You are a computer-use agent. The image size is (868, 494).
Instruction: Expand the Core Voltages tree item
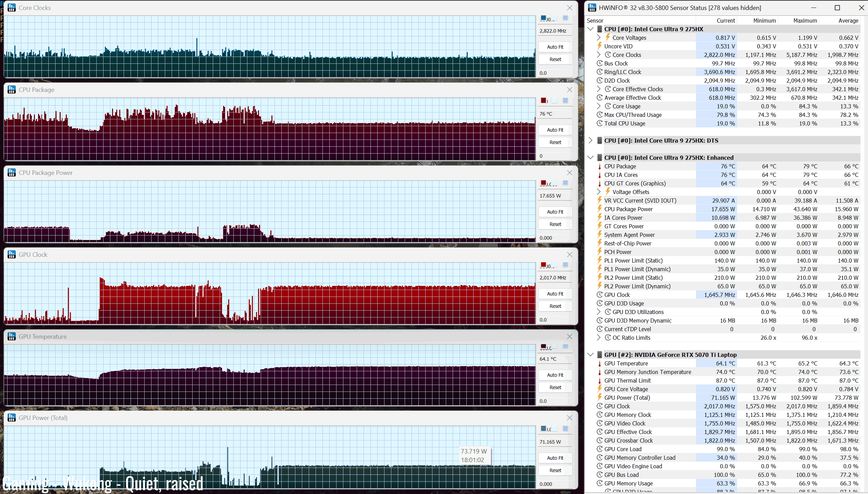click(599, 37)
